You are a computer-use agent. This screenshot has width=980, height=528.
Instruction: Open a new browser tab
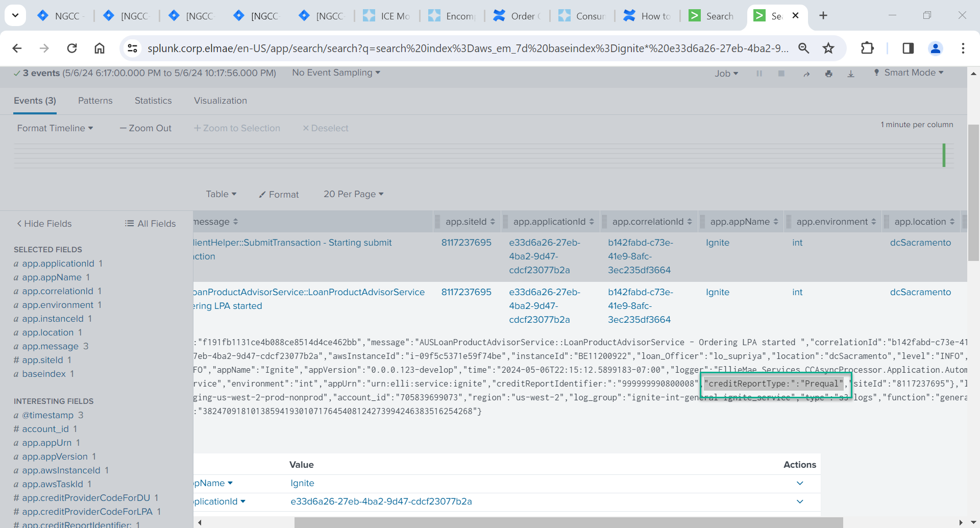click(x=823, y=15)
